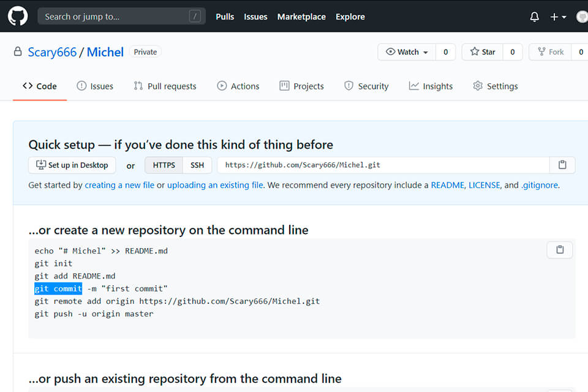Star the Michel repository
Viewport: 588px width, 392px height.
click(482, 51)
